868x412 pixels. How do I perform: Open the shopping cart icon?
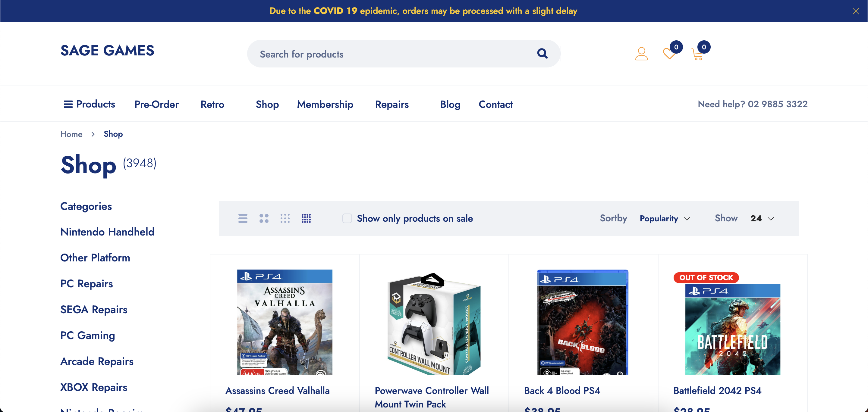pos(697,55)
